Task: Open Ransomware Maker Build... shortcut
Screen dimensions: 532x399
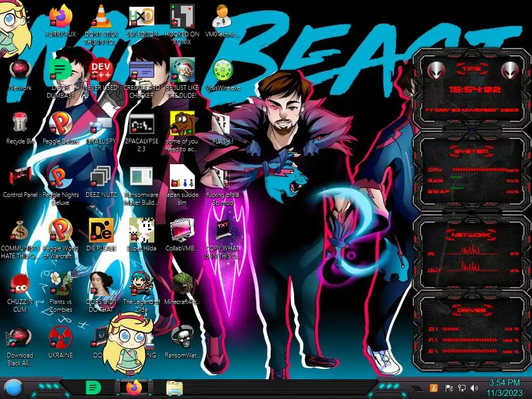Action: tap(141, 177)
